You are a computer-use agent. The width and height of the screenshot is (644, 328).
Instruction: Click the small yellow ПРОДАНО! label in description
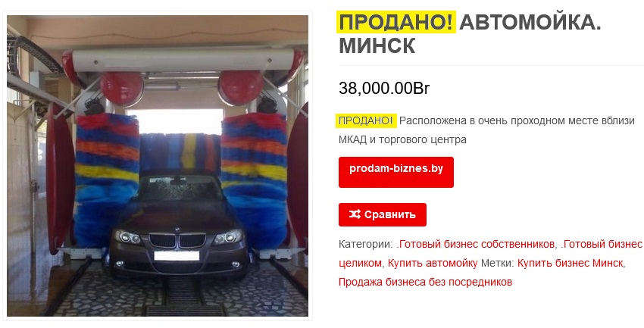click(x=366, y=120)
